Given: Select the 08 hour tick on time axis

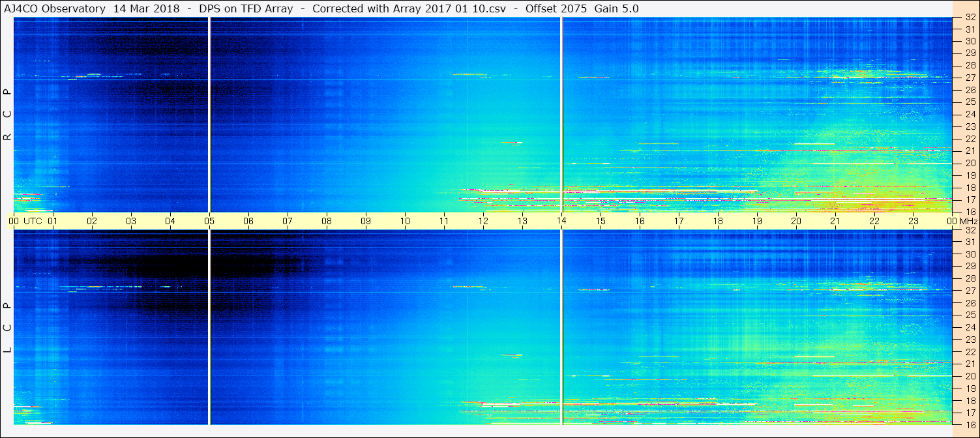Looking at the screenshot, I should [327, 221].
